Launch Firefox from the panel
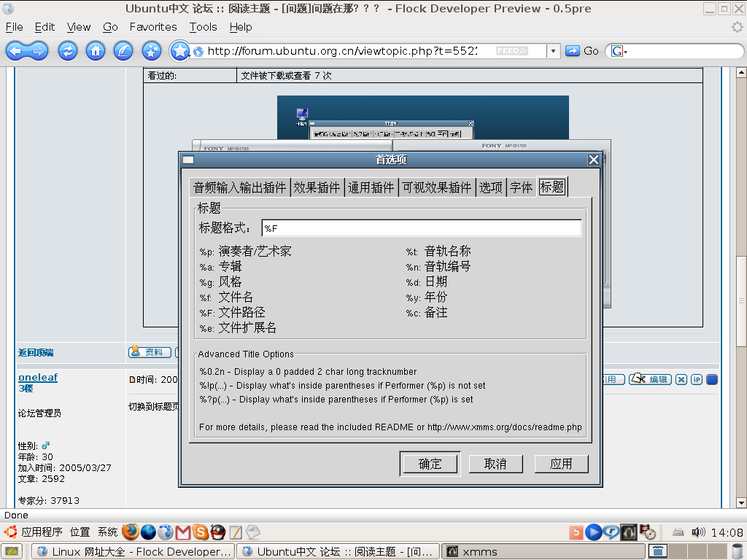 131,532
